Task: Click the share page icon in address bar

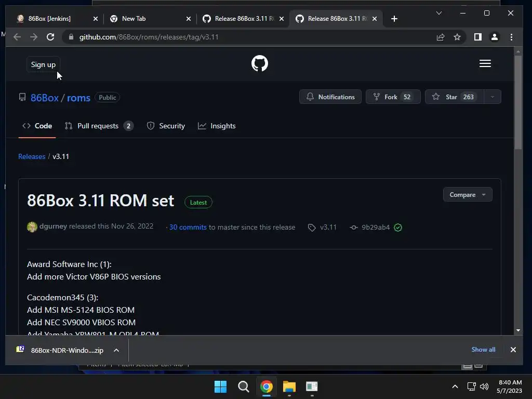Action: (441, 37)
